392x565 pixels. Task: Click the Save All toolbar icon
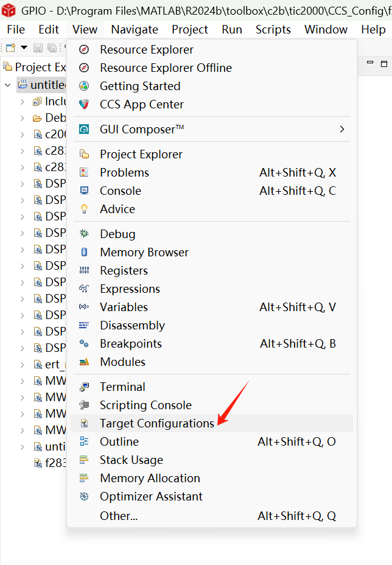coord(52,47)
